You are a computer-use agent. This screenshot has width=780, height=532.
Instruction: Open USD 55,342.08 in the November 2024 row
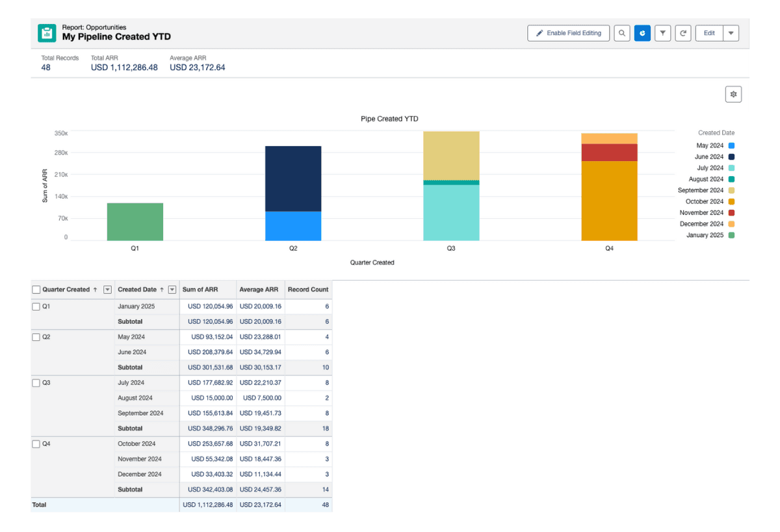coord(212,459)
